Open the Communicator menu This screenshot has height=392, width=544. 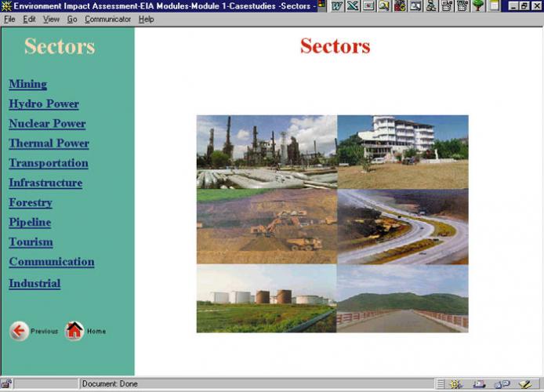(x=107, y=20)
